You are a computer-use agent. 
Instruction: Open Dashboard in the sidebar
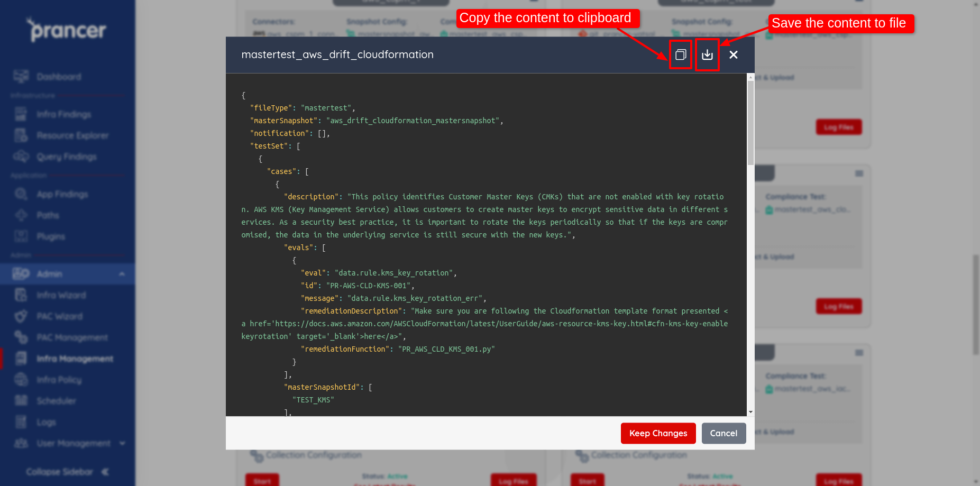(59, 77)
